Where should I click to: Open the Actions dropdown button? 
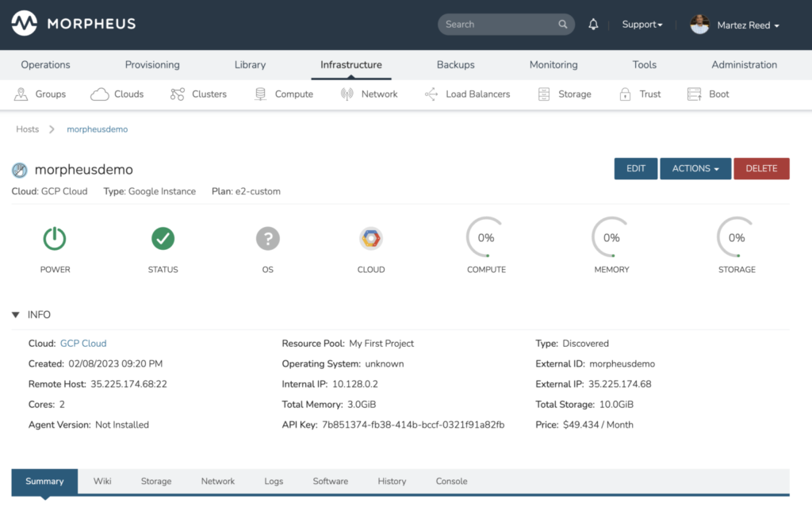tap(695, 169)
